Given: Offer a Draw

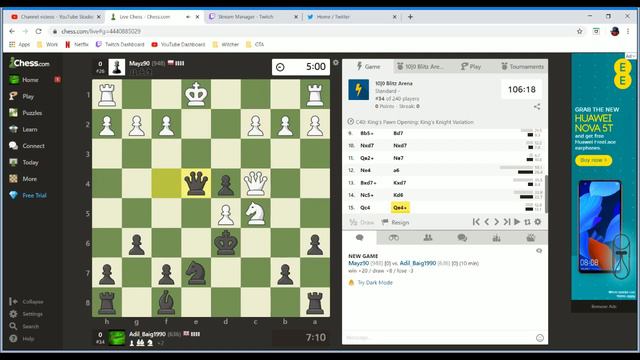Looking at the screenshot, I should point(362,222).
